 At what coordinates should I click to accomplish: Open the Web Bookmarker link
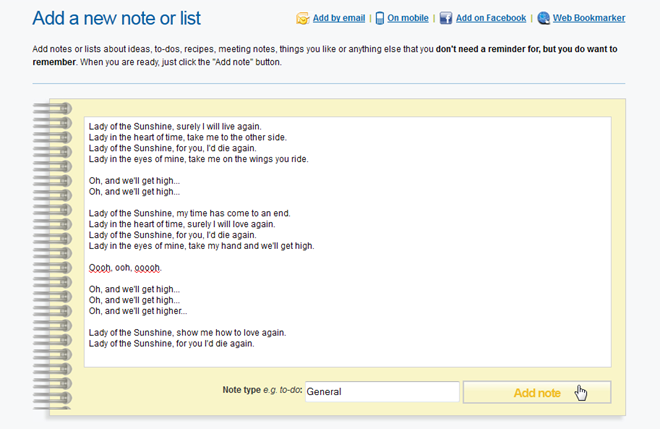[x=589, y=18]
